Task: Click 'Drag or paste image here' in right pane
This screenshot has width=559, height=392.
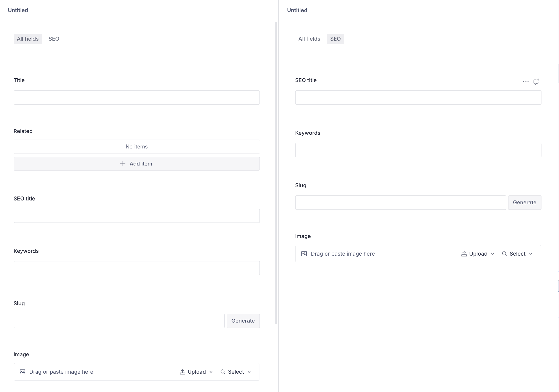Action: 343,254
